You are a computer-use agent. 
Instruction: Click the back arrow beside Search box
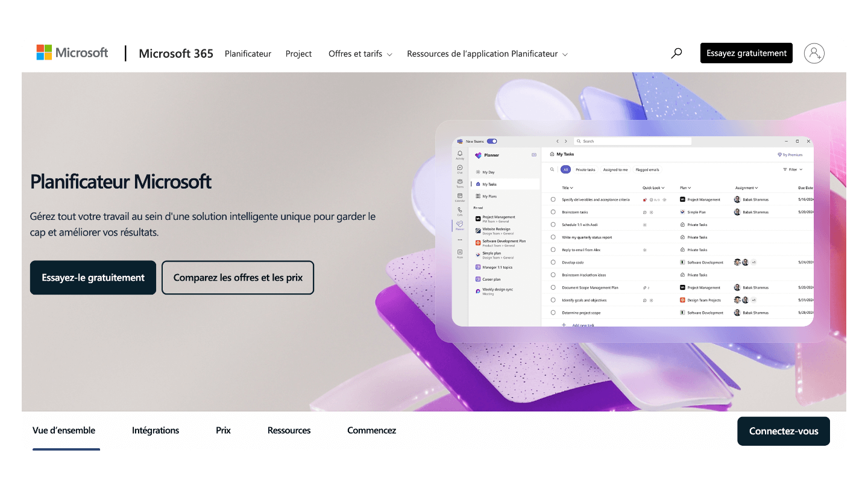[x=558, y=141]
